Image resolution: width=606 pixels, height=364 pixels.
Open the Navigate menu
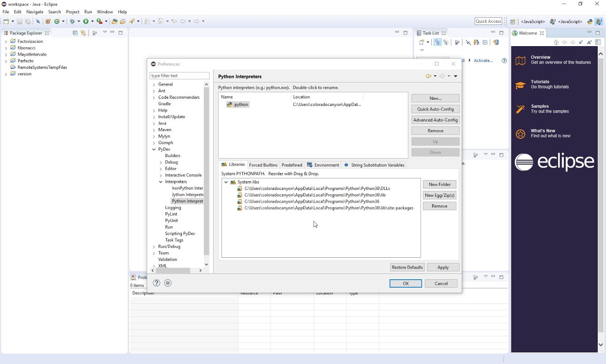[x=35, y=12]
